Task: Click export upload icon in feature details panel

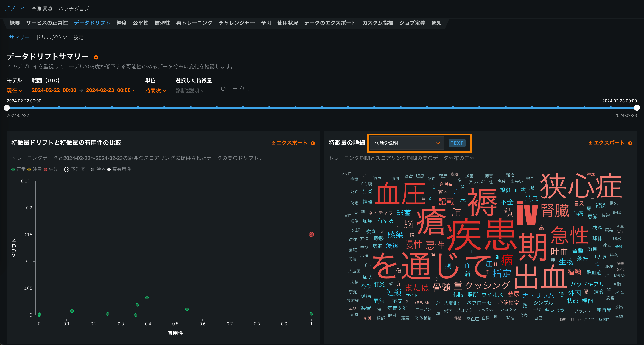Action: point(590,143)
